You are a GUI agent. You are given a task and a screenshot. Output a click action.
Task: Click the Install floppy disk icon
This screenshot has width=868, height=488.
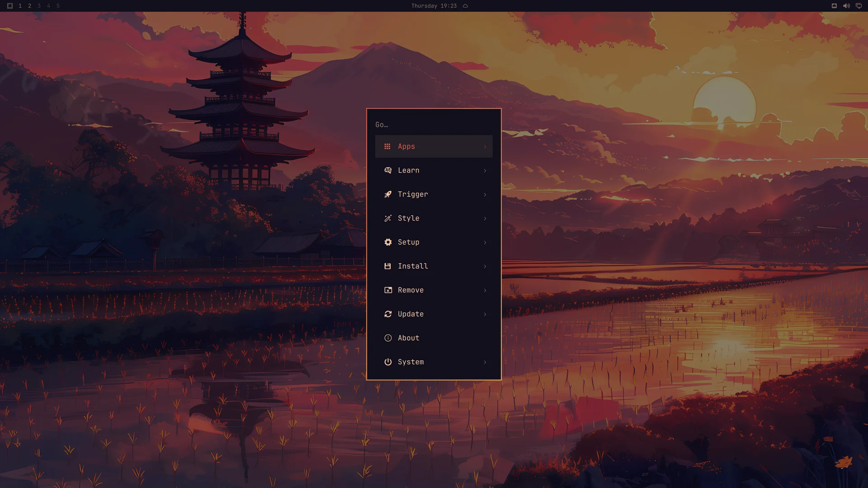pos(387,266)
